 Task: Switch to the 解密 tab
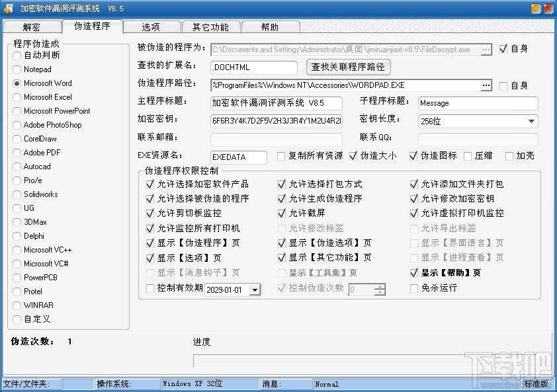point(32,27)
